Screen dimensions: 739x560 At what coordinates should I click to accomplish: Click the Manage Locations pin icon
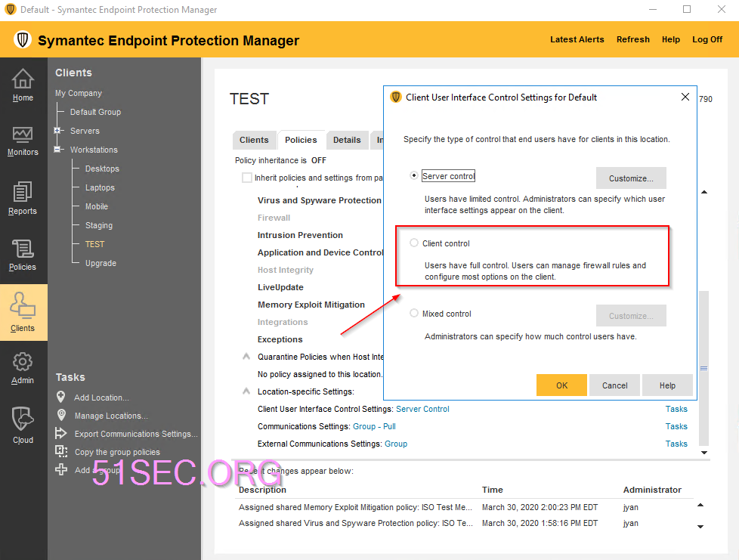click(x=61, y=415)
